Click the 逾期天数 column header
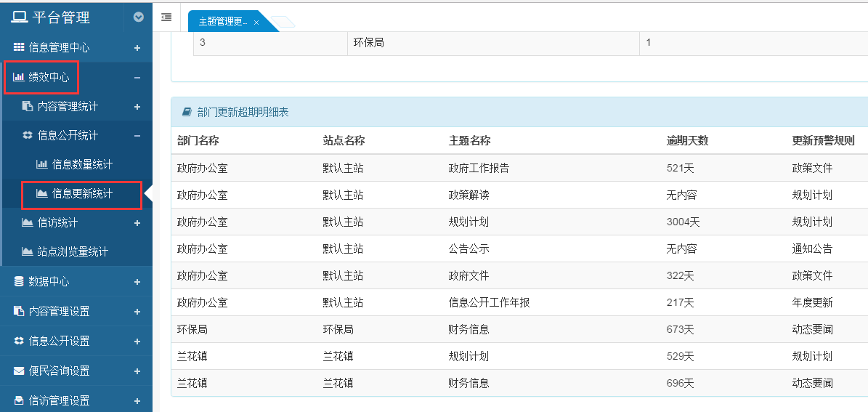Image resolution: width=868 pixels, height=412 pixels. (687, 140)
